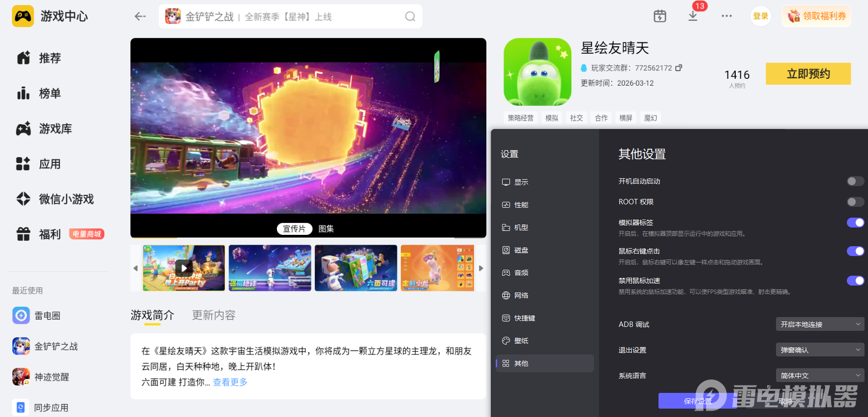Screen dimensions: 868x417
Task: Open the downloads icon with badge 13
Action: click(x=693, y=16)
